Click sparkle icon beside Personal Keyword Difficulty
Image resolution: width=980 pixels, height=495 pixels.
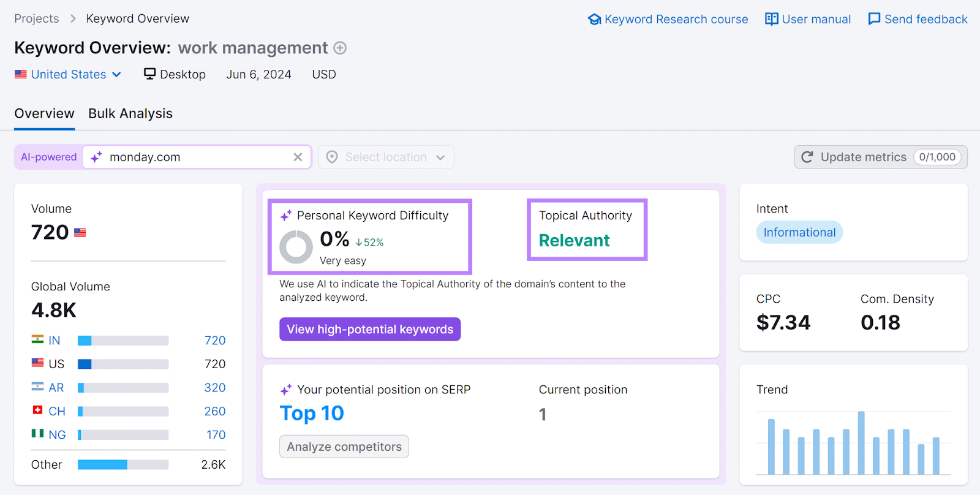pyautogui.click(x=285, y=216)
